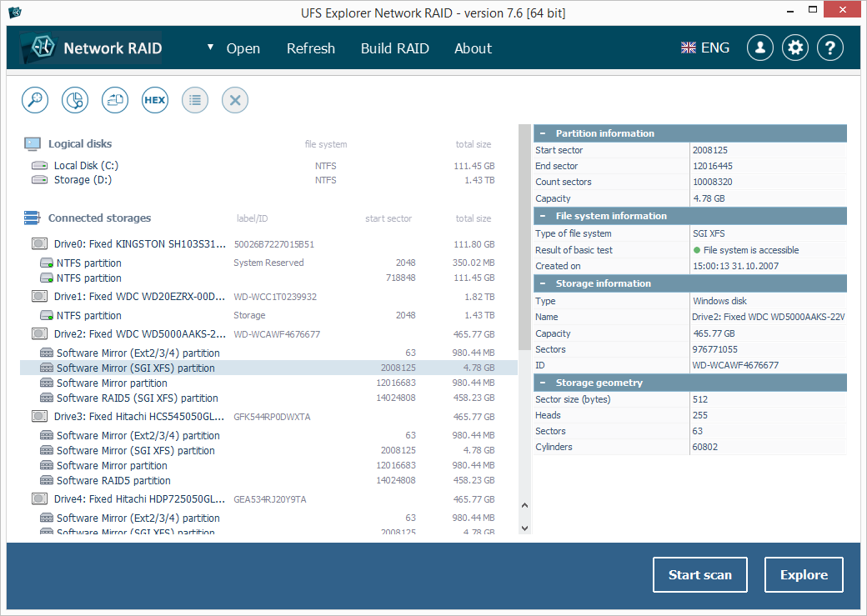Select Drive3 Software Mirror (SGI XFS) partition
The height and width of the screenshot is (616, 867).
click(x=268, y=450)
